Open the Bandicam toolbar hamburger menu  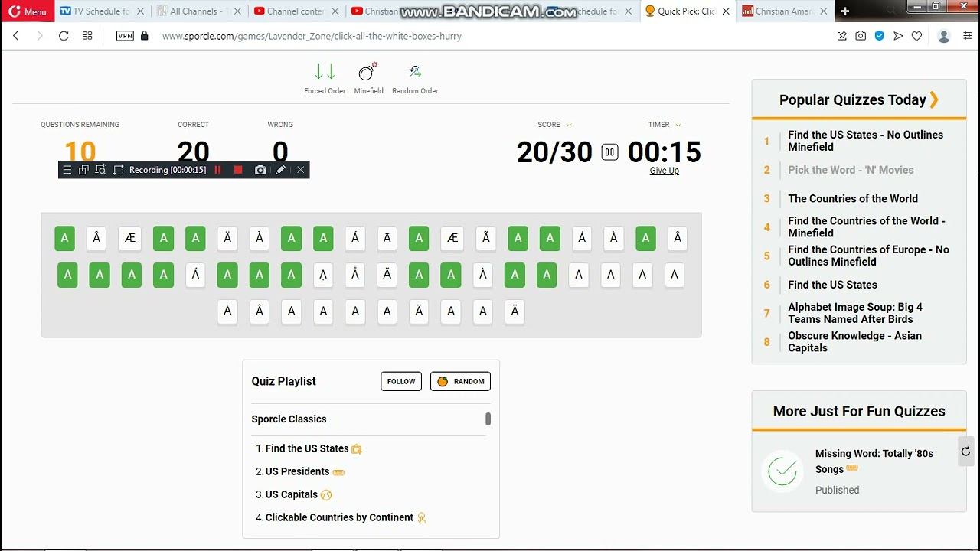(67, 170)
